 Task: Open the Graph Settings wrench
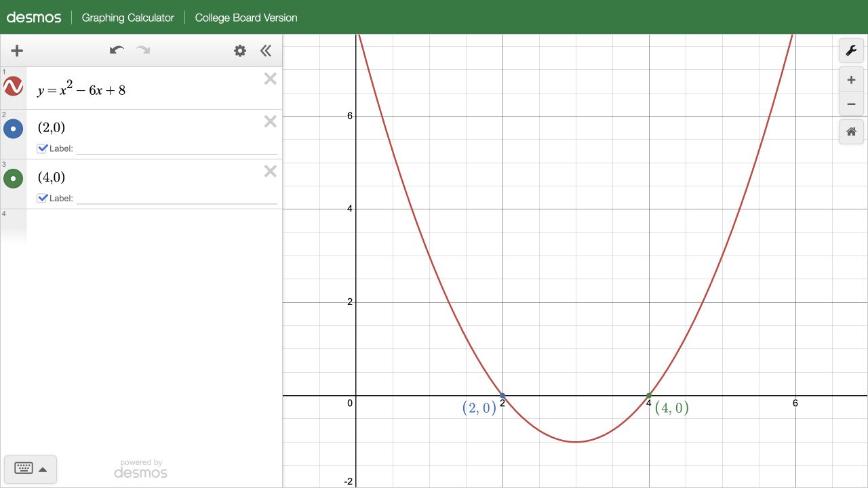pyautogui.click(x=852, y=51)
